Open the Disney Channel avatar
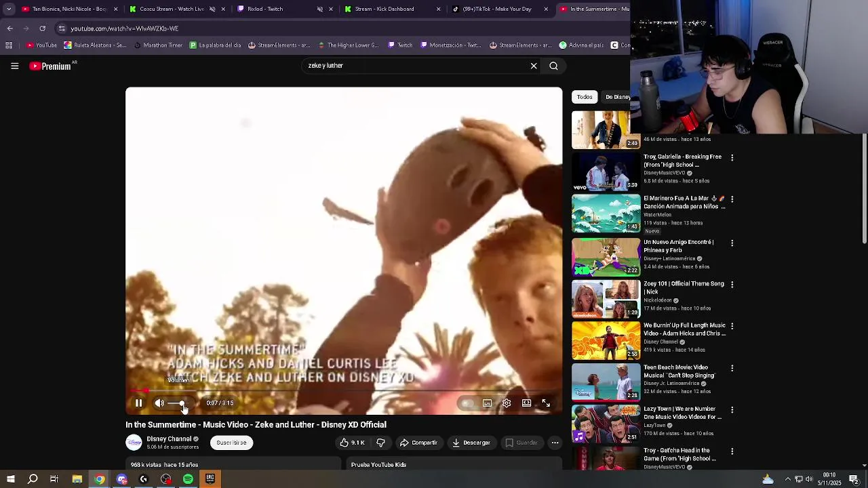Screen dimensions: 868x488 134,443
